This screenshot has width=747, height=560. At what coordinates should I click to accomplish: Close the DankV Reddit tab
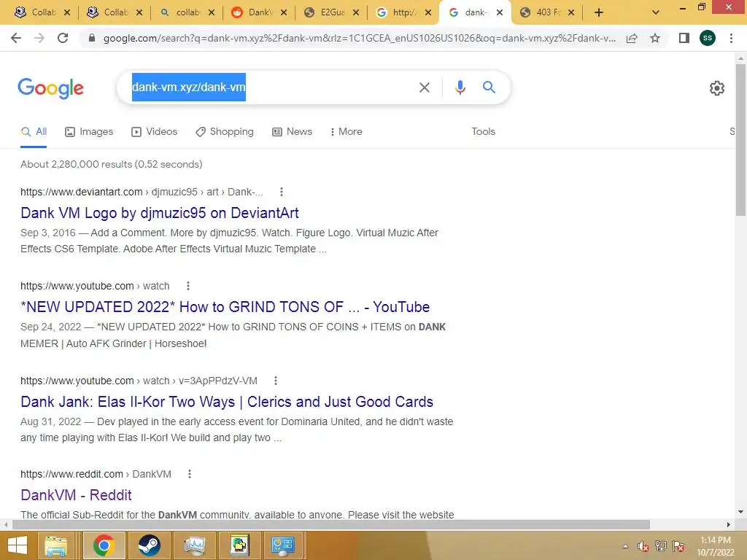284,13
